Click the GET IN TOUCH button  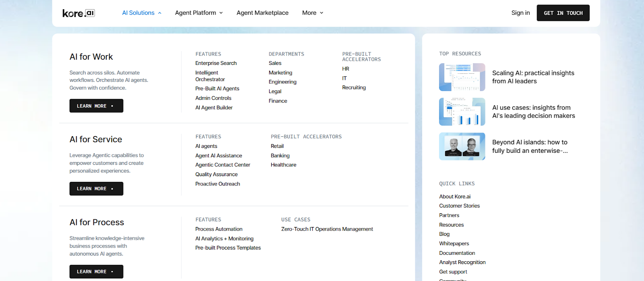coord(563,13)
